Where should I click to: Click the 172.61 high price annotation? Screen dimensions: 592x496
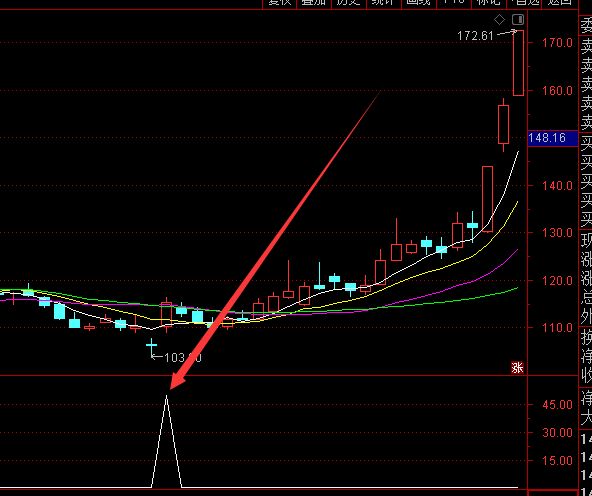[x=475, y=36]
